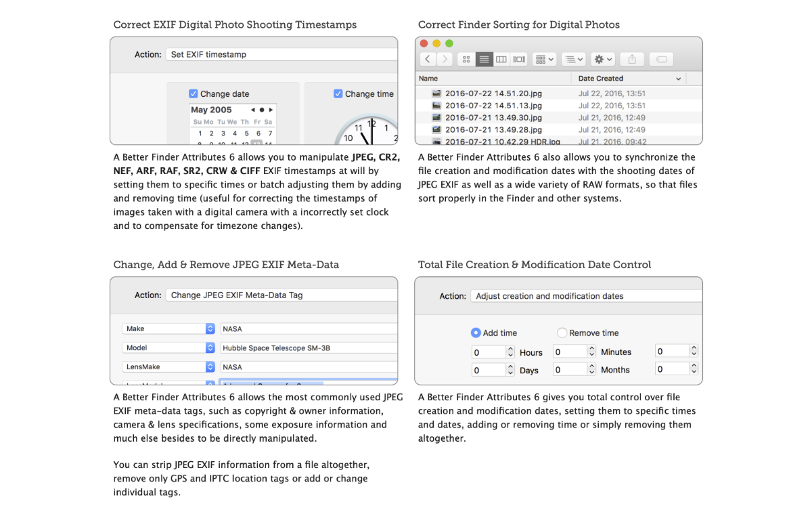
Task: Toggle the Date Created sort chevron
Action: 679,79
